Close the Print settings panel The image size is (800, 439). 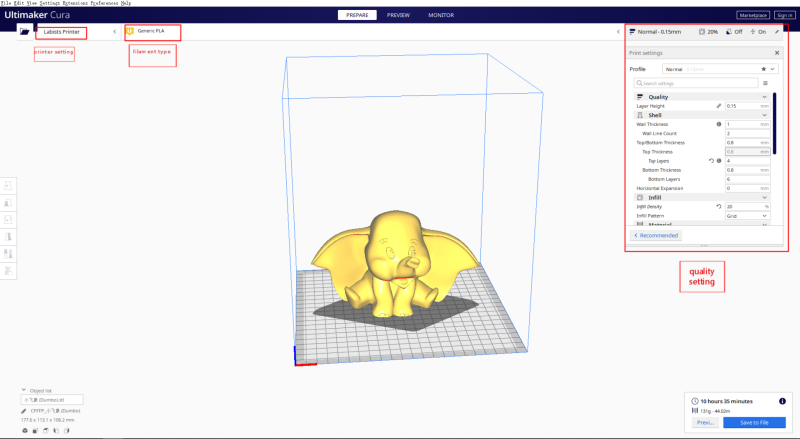[777, 53]
